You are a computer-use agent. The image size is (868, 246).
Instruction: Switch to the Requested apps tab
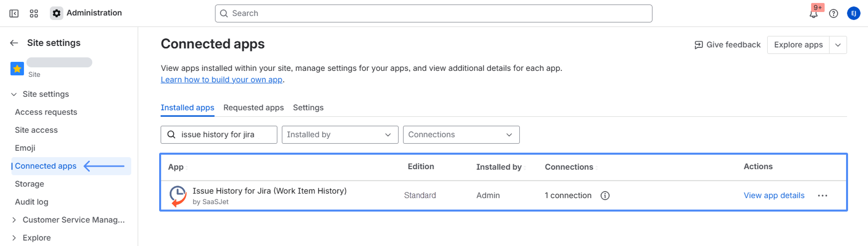[253, 108]
